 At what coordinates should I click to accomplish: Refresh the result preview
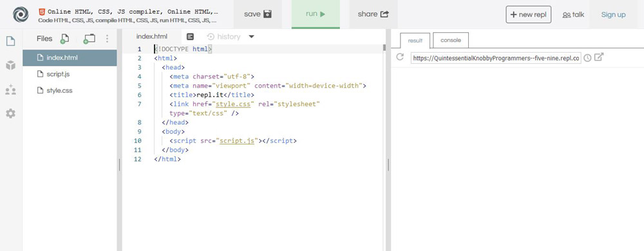(x=400, y=57)
